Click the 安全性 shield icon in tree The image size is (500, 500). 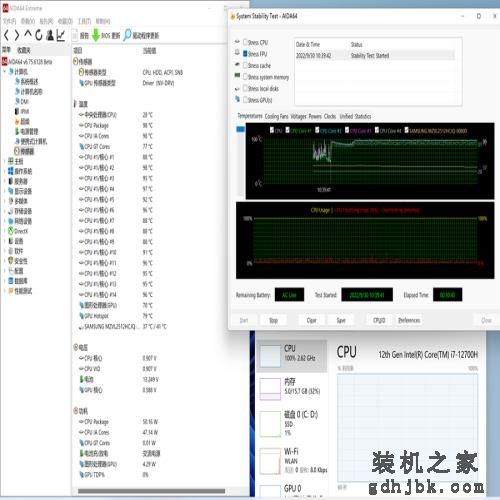[x=11, y=261]
